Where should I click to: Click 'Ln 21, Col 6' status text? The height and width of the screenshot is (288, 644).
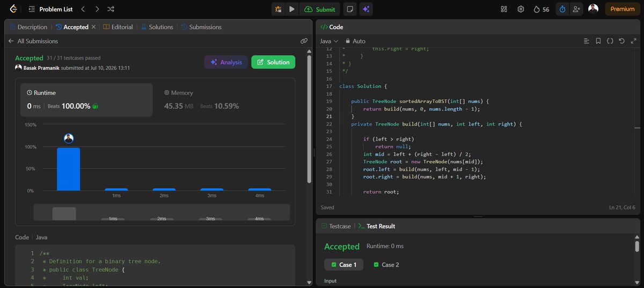click(622, 207)
